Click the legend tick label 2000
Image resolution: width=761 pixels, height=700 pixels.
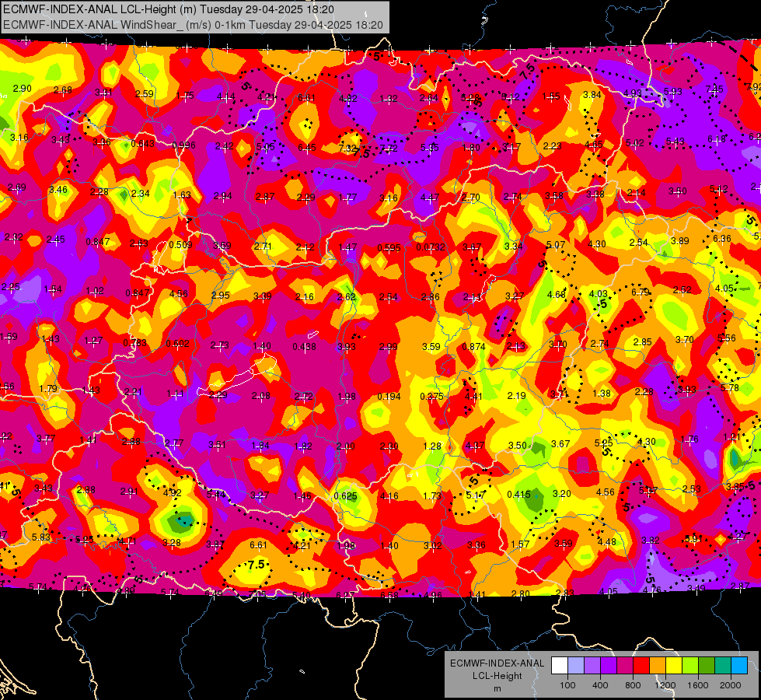point(730,685)
